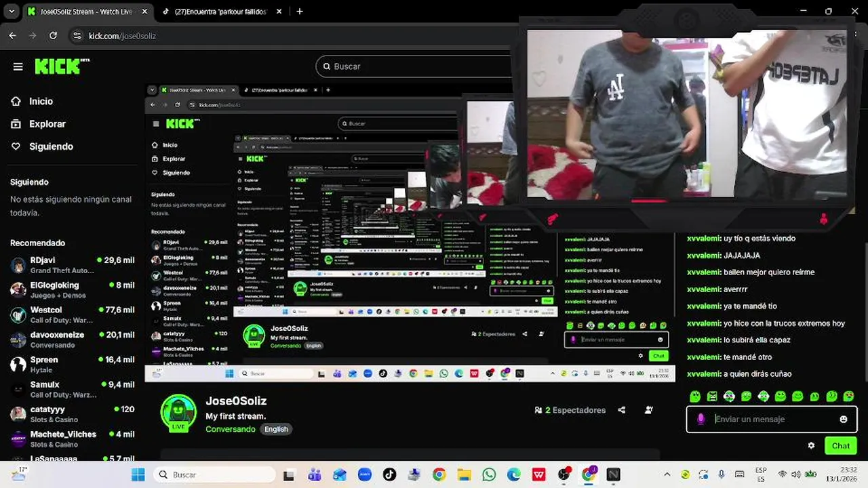Click the live stream video player
868x488 pixels.
tap(410, 233)
